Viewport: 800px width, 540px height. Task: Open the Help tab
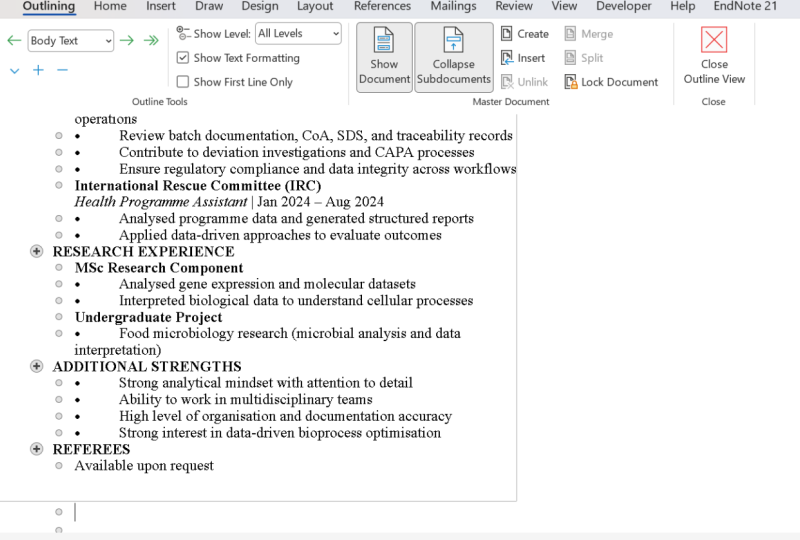coord(683,6)
